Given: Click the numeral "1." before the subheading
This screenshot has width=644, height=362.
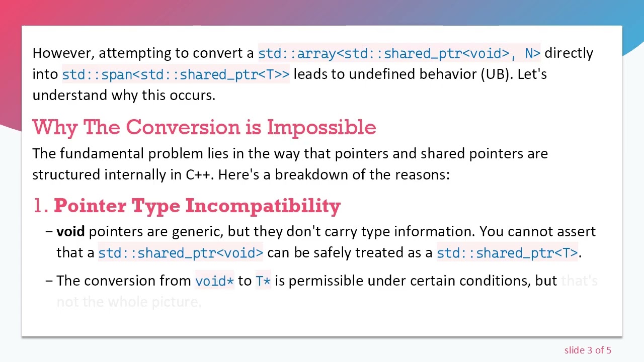Looking at the screenshot, I should point(40,206).
